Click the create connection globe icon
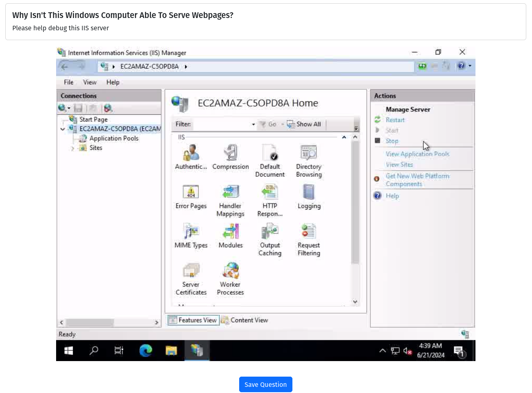Viewport: 532px width, 393px height. click(62, 108)
